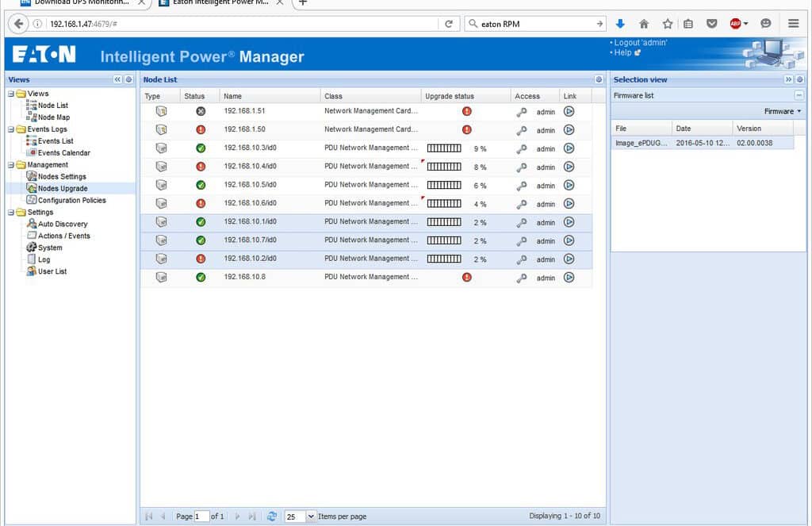
Task: Click upgrade progress bar of 192.168.10.3/id0
Action: 444,148
